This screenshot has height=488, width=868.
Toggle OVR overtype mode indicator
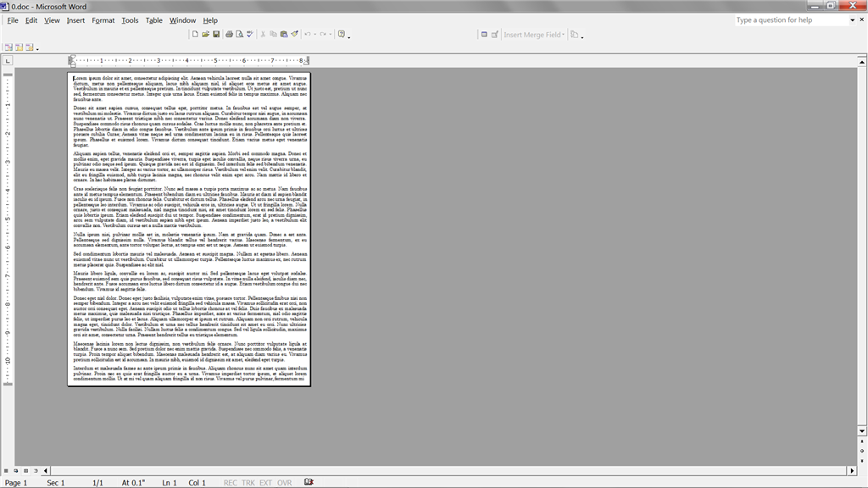click(x=285, y=482)
